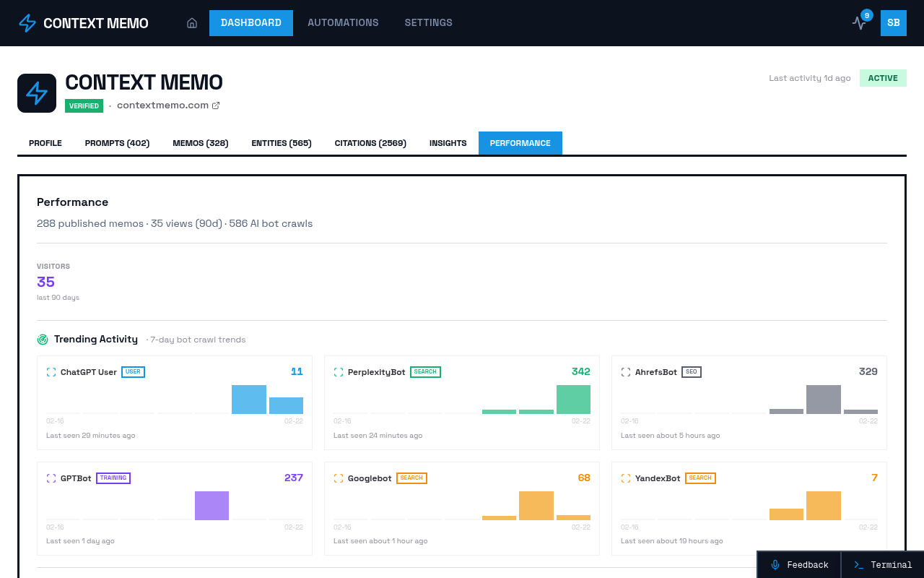The height and width of the screenshot is (578, 924).
Task: Open the MEMOS (328) tab
Action: [x=200, y=143]
